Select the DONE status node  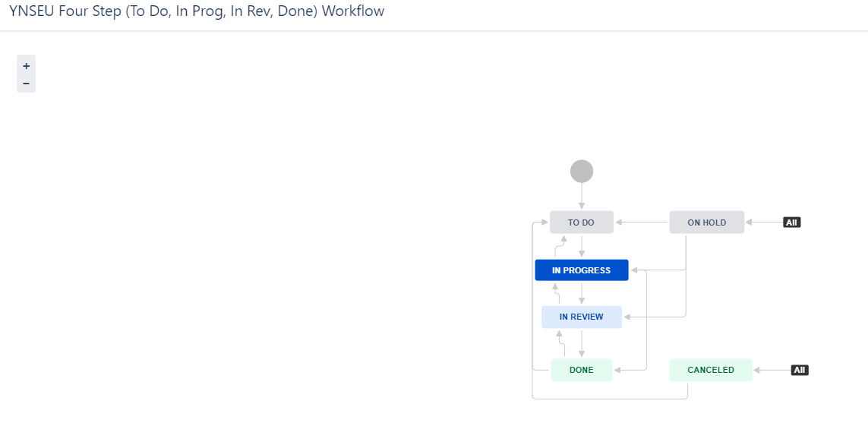(x=581, y=370)
